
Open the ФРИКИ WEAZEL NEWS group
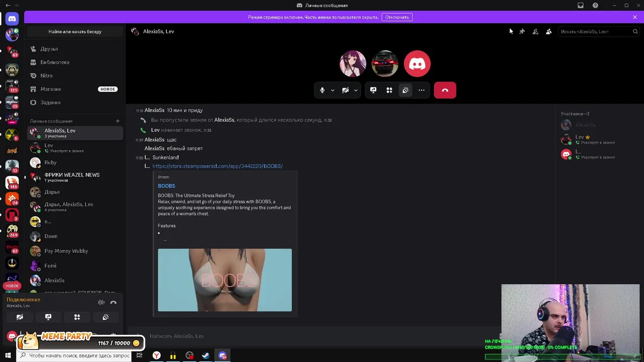pos(75,177)
